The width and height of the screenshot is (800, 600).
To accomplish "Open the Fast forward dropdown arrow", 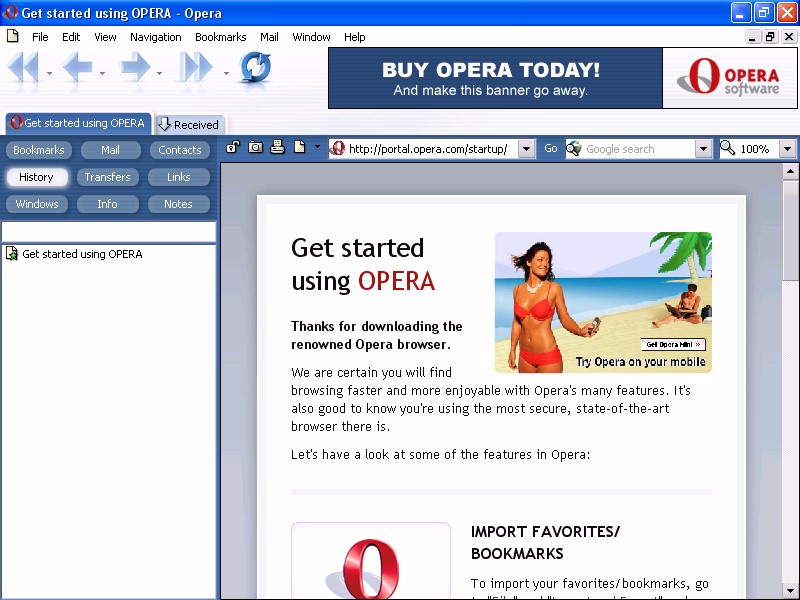I will (x=226, y=73).
